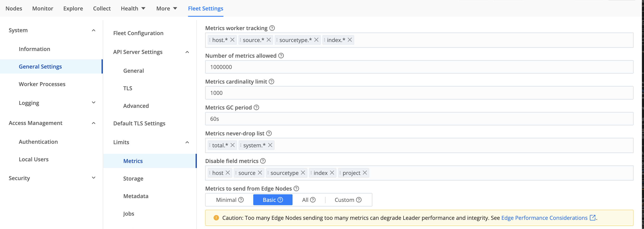Collapse the Limits section
The width and height of the screenshot is (644, 229).
[x=187, y=142]
